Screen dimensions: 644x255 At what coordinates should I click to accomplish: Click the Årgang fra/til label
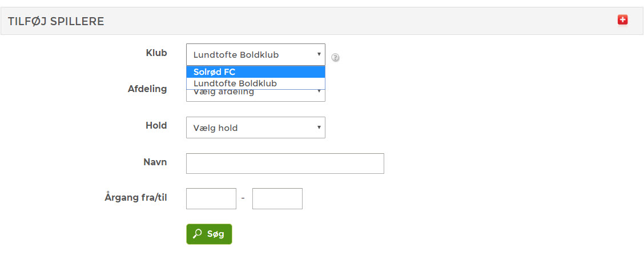click(136, 197)
